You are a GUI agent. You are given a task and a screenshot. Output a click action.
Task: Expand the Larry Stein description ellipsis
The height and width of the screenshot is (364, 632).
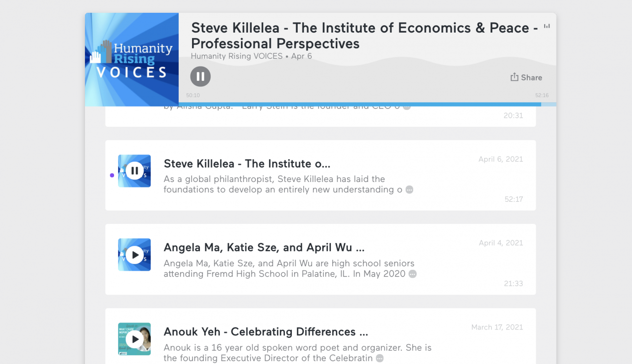pyautogui.click(x=406, y=107)
